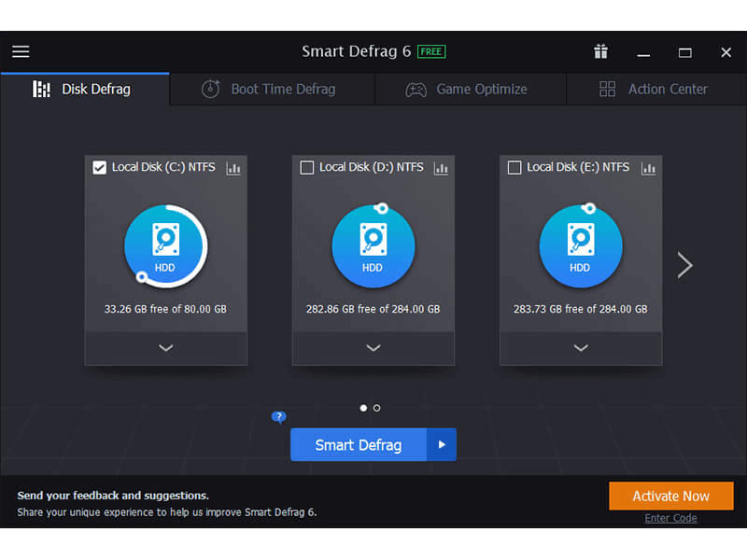The image size is (747, 560).
Task: Select the HDD icon on Local Disk (C:)
Action: (165, 245)
